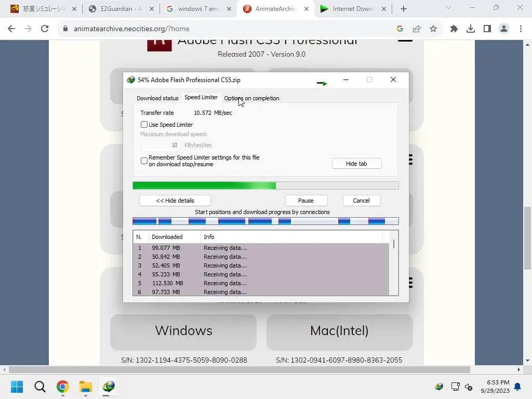View site security lock info
This screenshot has width=532, height=399.
pyautogui.click(x=65, y=29)
